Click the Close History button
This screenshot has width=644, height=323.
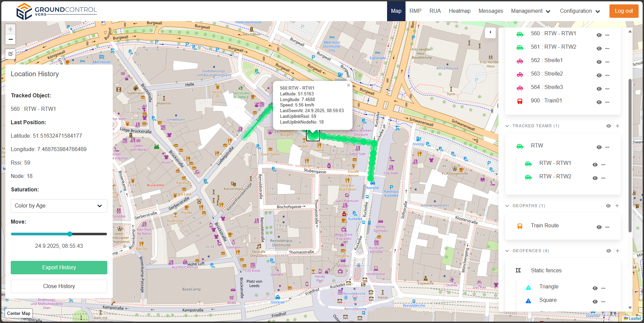pyautogui.click(x=59, y=286)
